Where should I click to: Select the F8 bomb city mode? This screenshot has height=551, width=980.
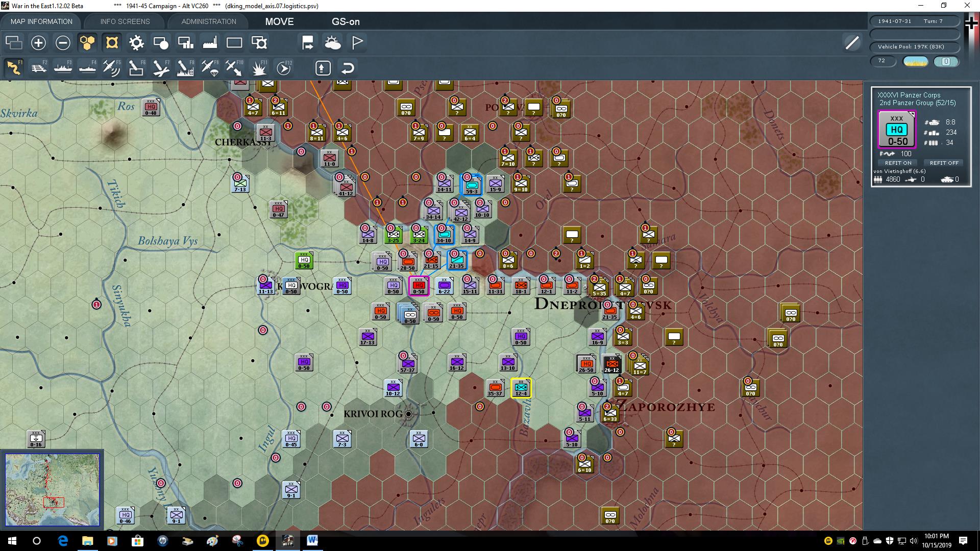tap(185, 68)
